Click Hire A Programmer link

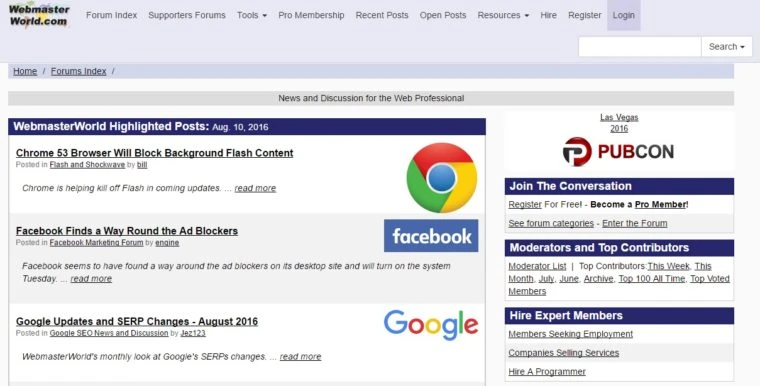tap(547, 372)
